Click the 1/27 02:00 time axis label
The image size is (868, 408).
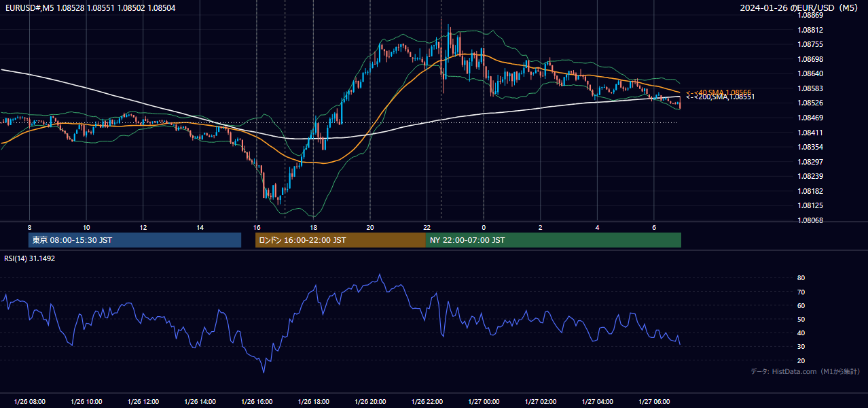541,402
